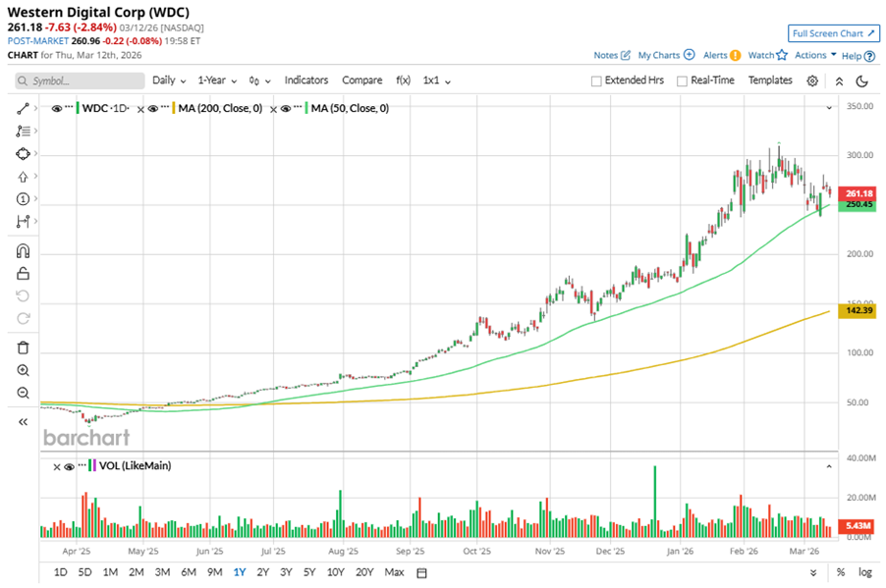Click the Notes edit icon

(626, 55)
